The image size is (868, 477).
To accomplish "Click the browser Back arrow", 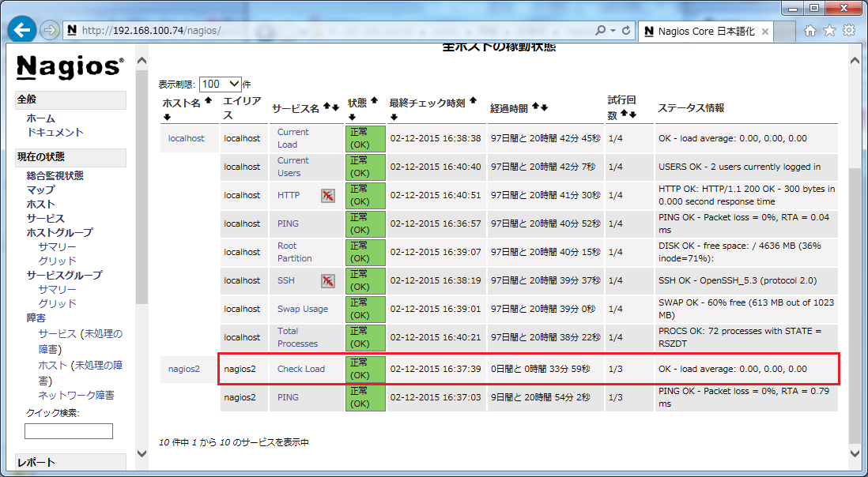I will pyautogui.click(x=21, y=30).
